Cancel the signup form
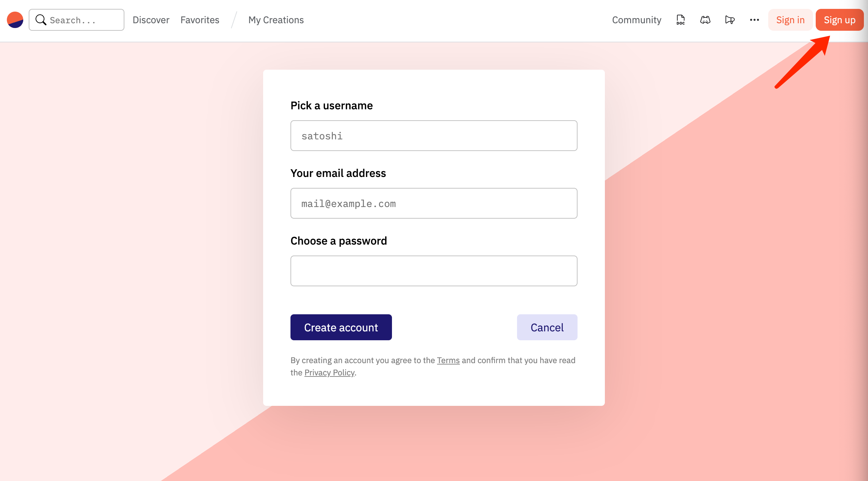868x481 pixels. tap(547, 327)
